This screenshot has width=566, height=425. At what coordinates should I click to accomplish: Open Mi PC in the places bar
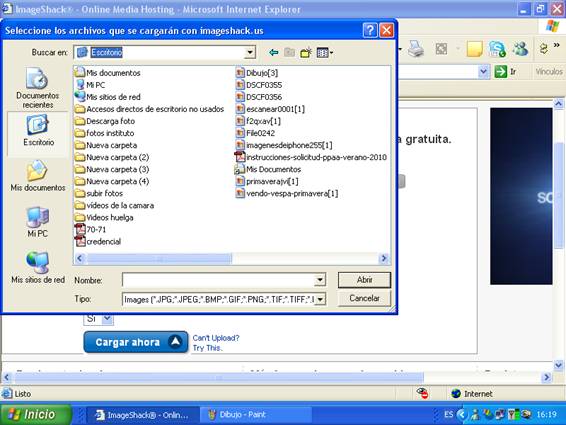[x=38, y=222]
